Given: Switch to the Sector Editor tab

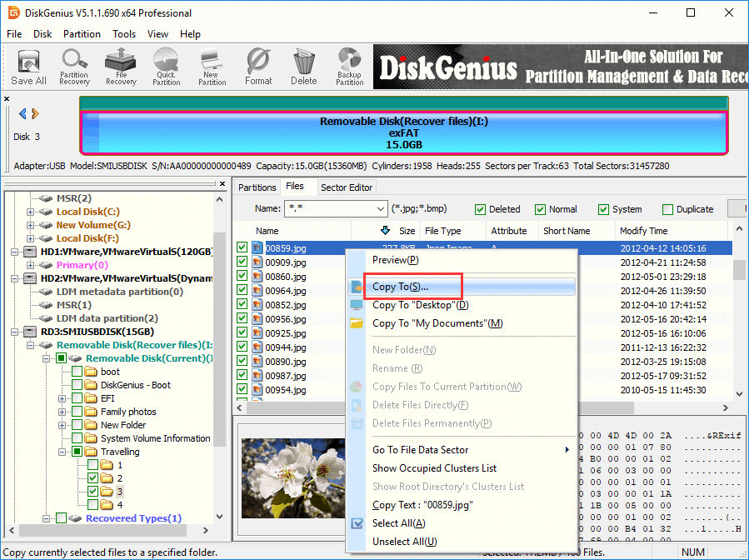Looking at the screenshot, I should click(347, 187).
